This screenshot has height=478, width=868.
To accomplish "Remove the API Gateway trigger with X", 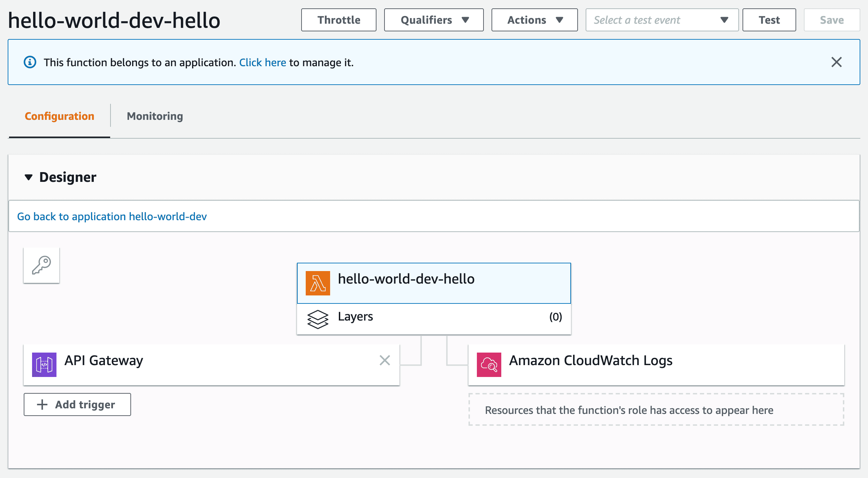I will (384, 360).
